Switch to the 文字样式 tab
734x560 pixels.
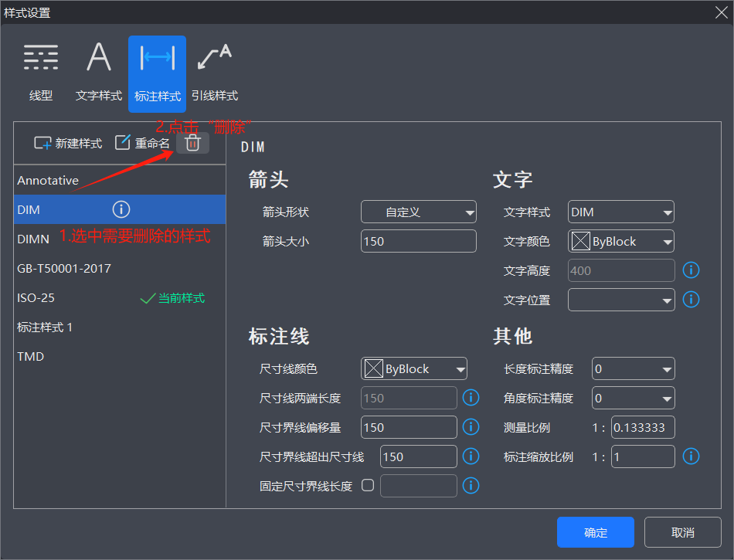pos(99,74)
